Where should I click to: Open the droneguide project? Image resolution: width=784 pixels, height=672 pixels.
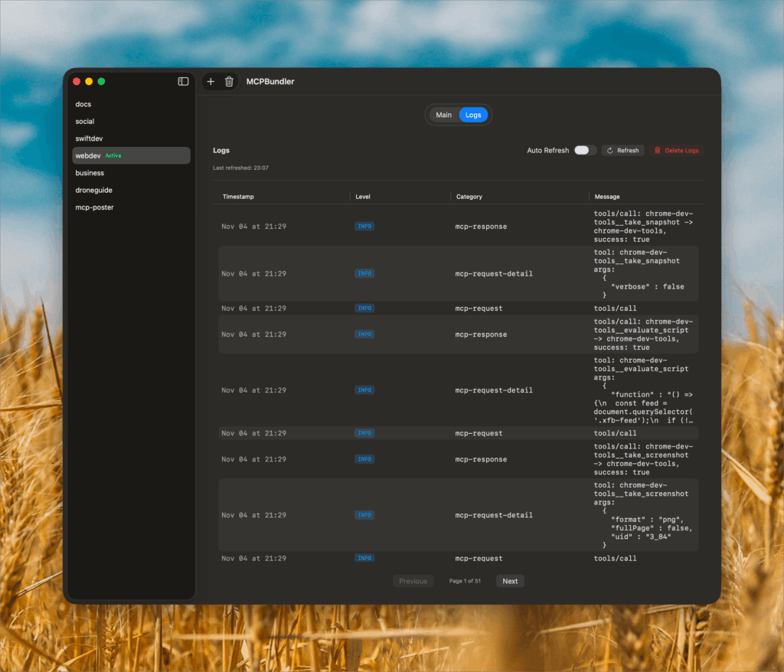tap(93, 190)
